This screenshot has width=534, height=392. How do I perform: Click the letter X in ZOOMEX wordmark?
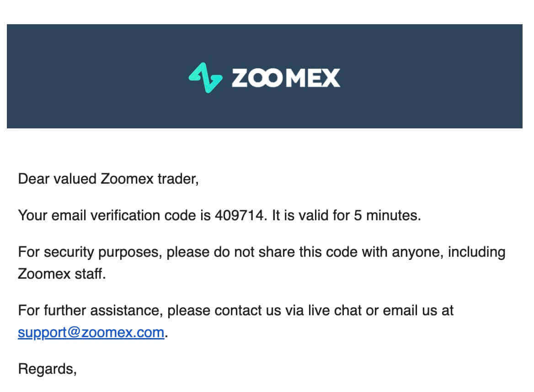[x=331, y=78]
